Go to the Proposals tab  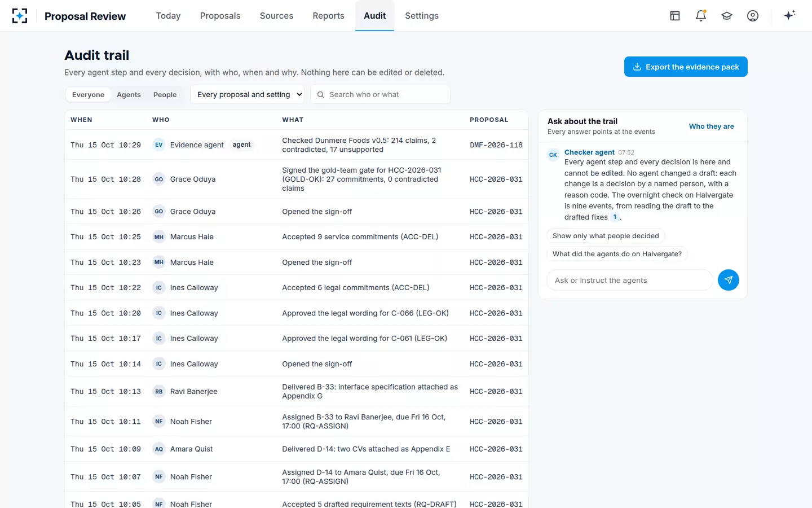pos(220,16)
